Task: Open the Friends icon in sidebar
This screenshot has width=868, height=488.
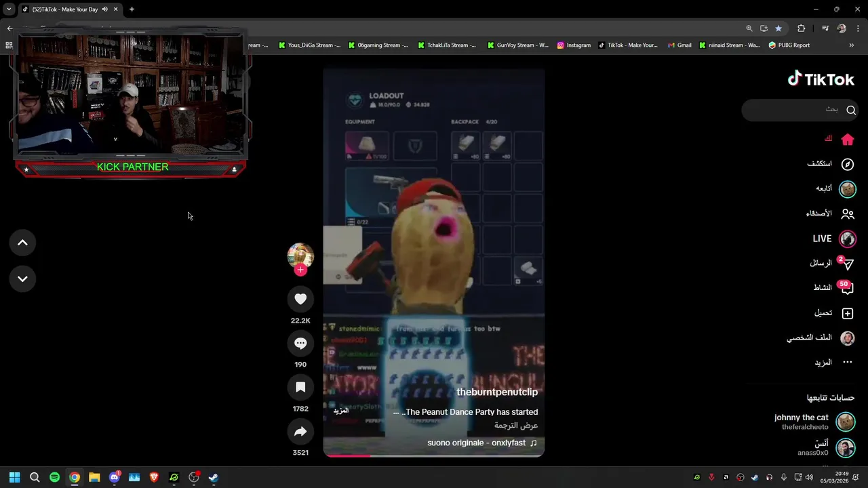Action: pos(848,213)
